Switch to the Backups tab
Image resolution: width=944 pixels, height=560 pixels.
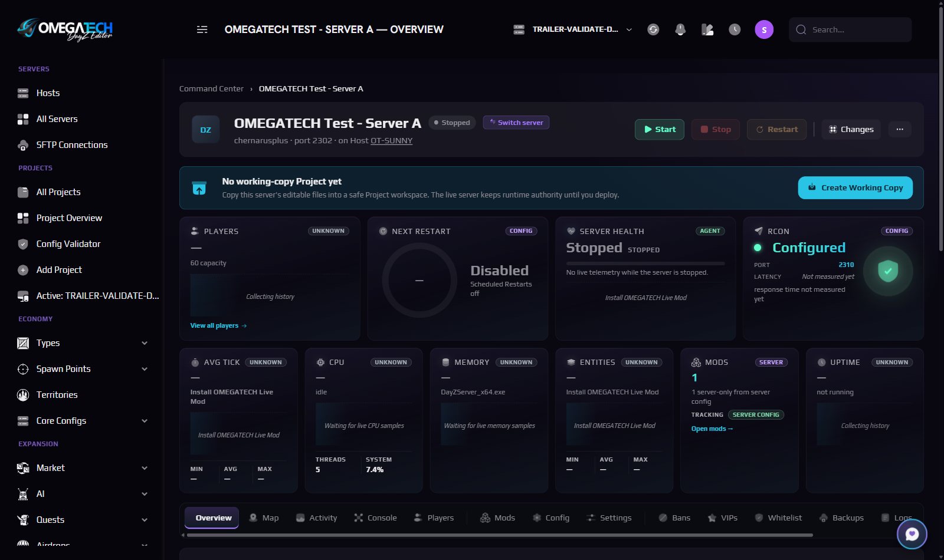coord(841,518)
